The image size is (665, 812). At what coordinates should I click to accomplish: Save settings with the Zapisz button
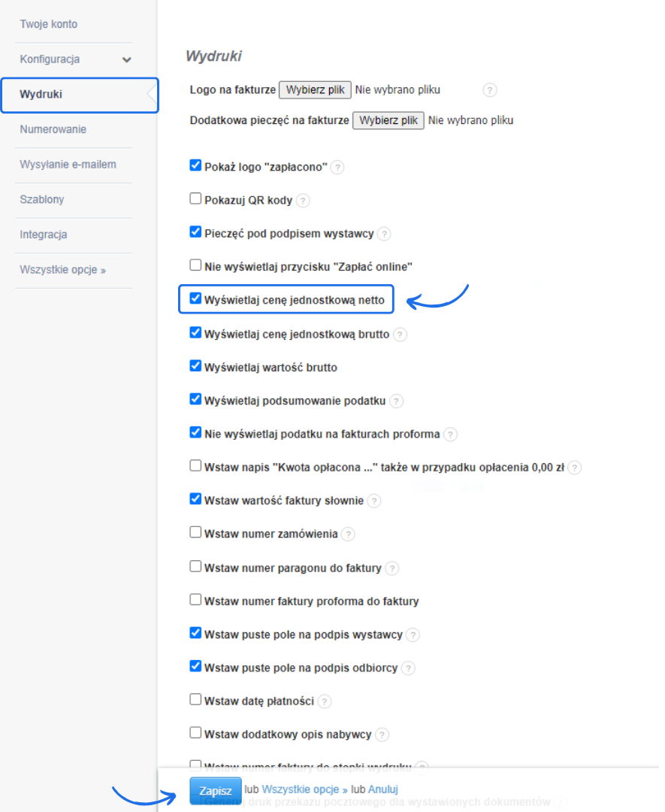tap(215, 791)
